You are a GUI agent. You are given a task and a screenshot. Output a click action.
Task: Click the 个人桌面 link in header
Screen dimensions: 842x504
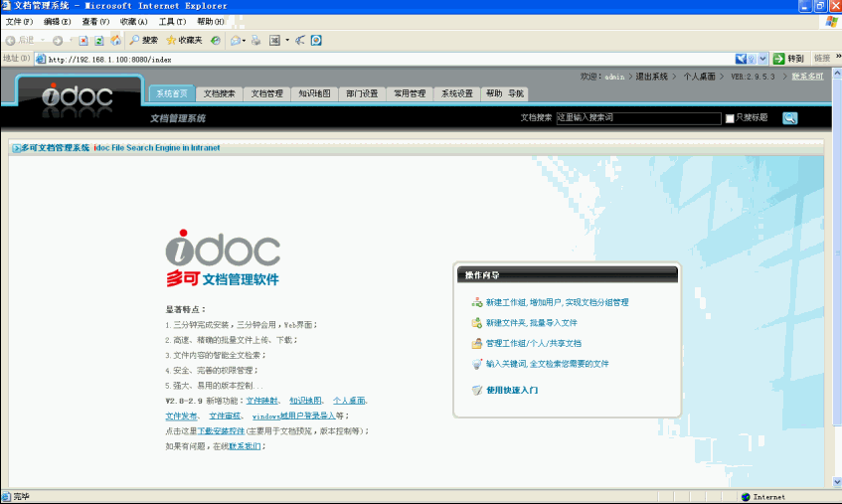click(699, 77)
